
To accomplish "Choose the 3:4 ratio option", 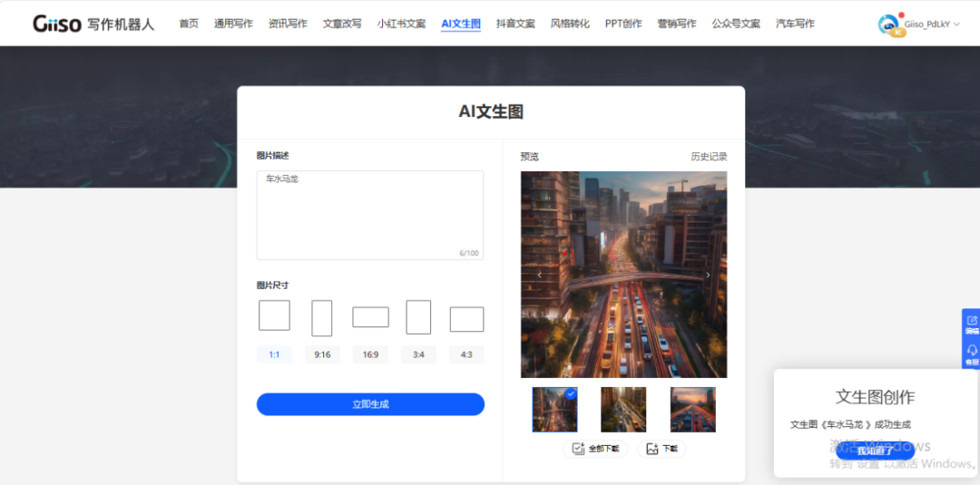I will click(418, 354).
